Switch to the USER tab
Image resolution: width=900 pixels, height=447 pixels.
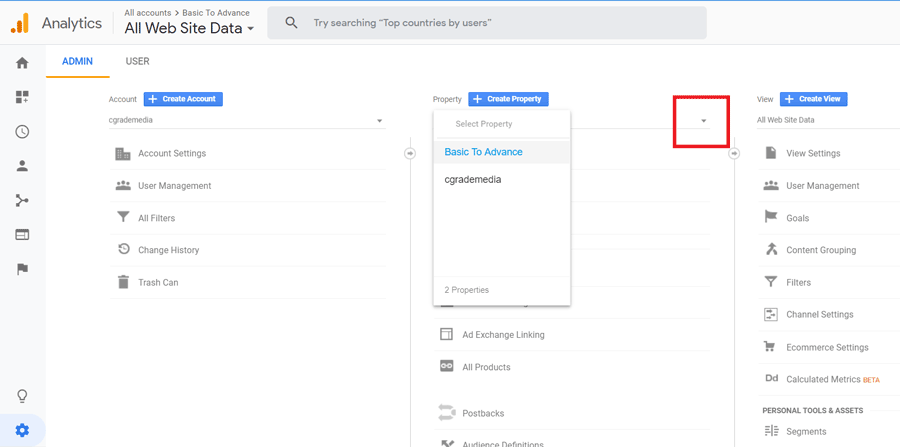(x=138, y=61)
